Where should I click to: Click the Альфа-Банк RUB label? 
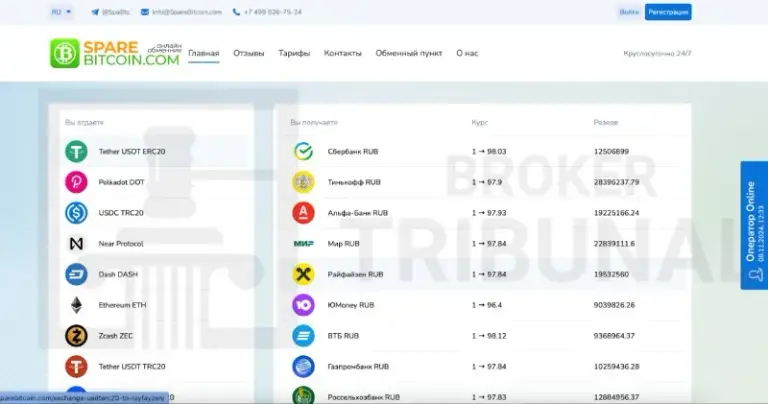[x=358, y=213]
